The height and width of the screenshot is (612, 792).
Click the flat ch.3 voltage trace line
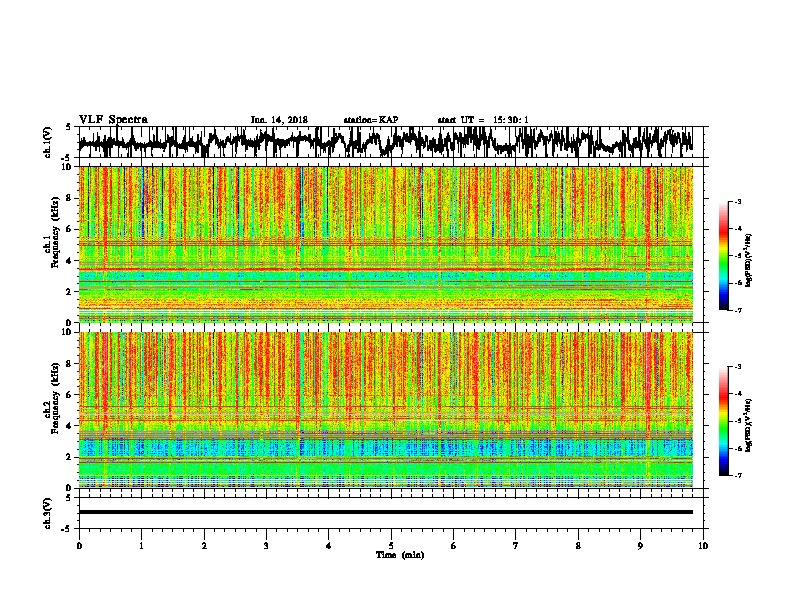tap(386, 512)
